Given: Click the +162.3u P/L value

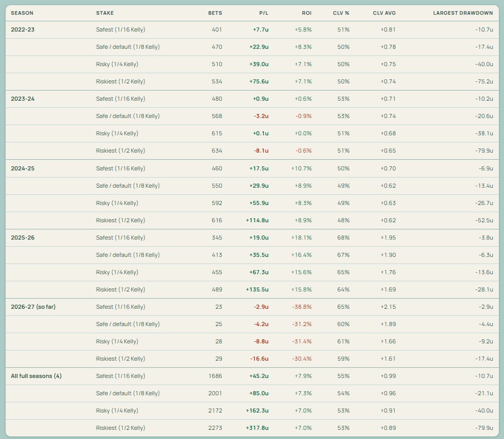Looking at the screenshot, I should [x=257, y=411].
